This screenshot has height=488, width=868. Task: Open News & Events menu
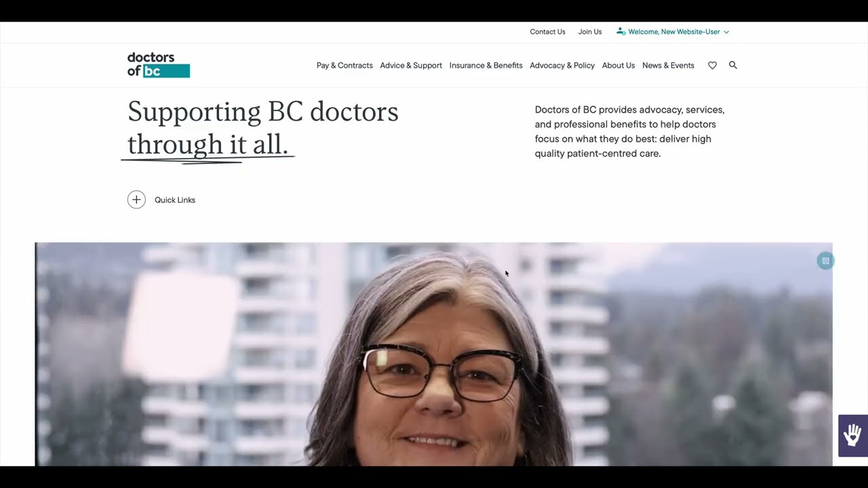(x=668, y=66)
